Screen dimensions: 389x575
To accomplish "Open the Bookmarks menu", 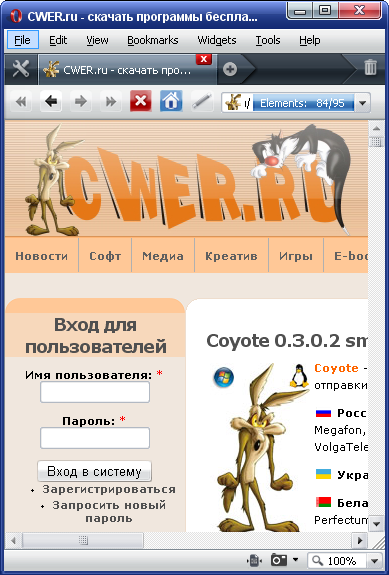I will click(x=153, y=40).
